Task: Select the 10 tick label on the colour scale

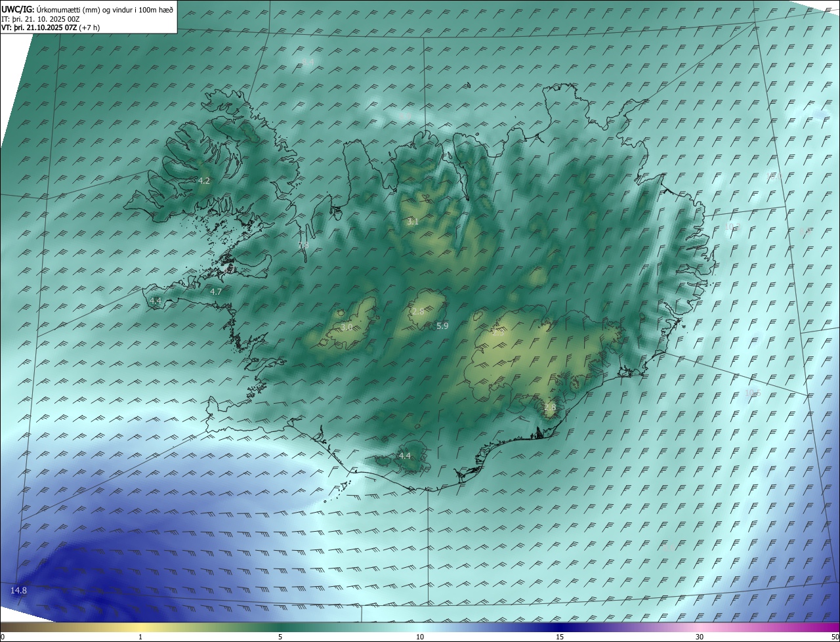Action: point(420,637)
